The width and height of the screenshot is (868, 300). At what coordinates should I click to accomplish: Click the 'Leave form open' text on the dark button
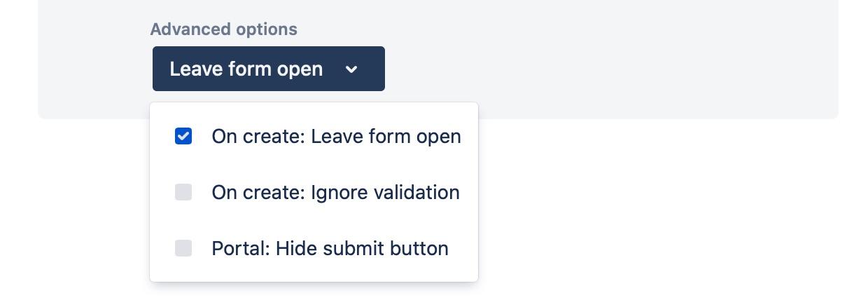(x=246, y=69)
